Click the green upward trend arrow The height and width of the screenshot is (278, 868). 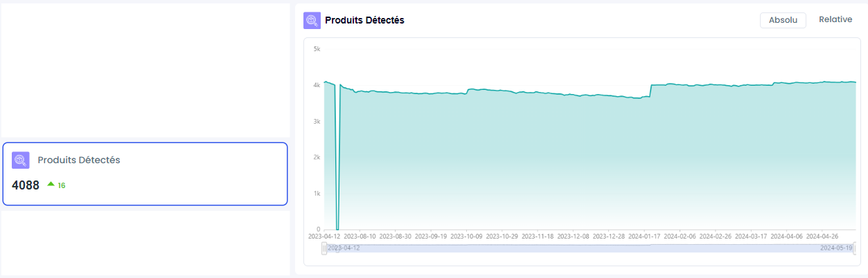click(x=51, y=185)
